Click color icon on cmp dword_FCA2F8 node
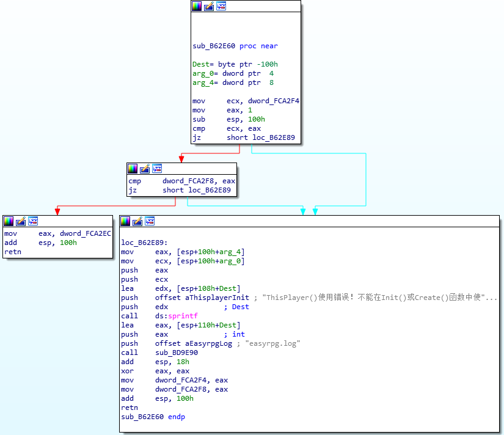 133,169
